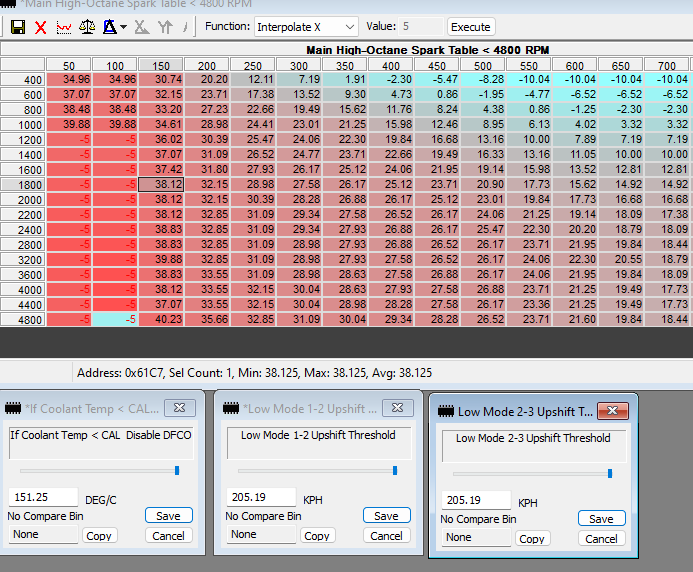Close the If Coolant Temp window
This screenshot has height=572, width=693.
179,408
